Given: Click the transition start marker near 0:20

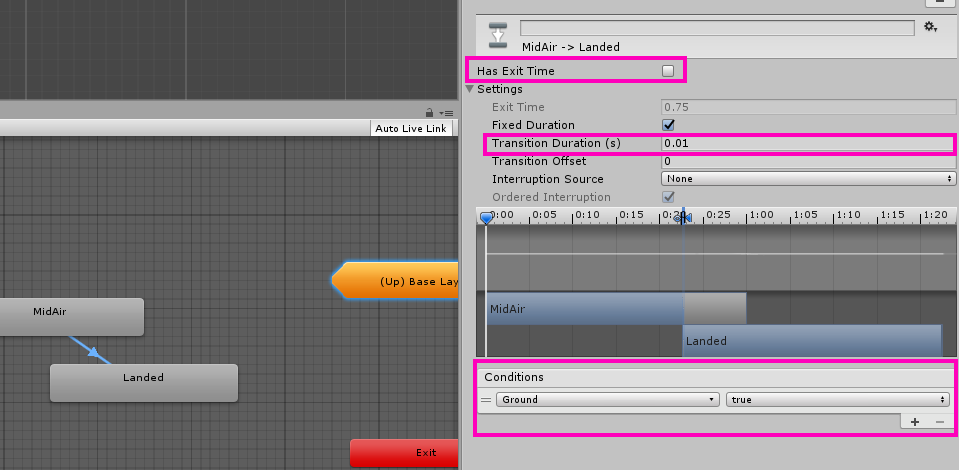Looking at the screenshot, I should (x=680, y=217).
